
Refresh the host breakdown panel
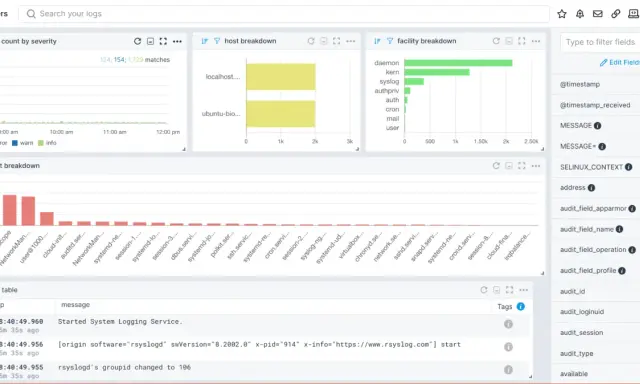pos(311,41)
